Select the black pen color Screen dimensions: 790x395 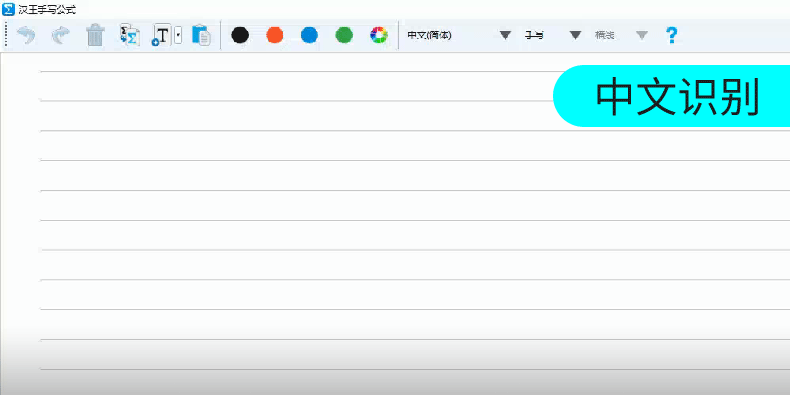240,35
